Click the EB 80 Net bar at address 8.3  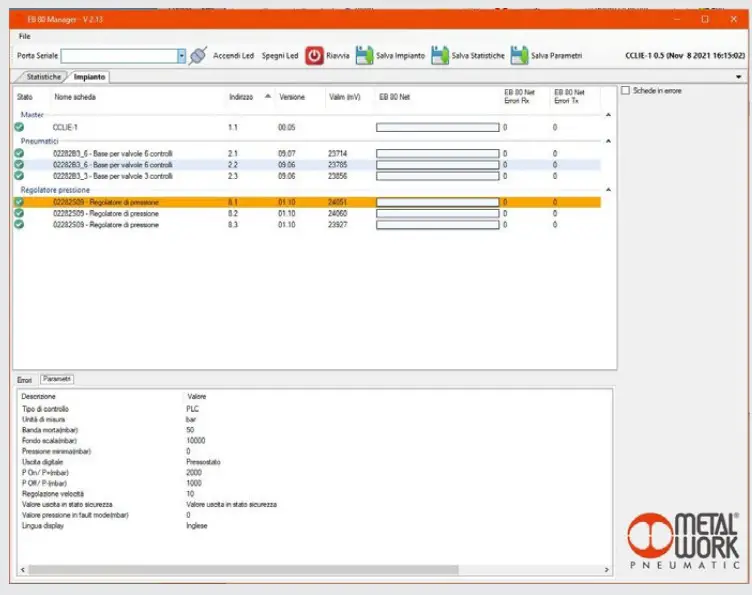pyautogui.click(x=437, y=224)
